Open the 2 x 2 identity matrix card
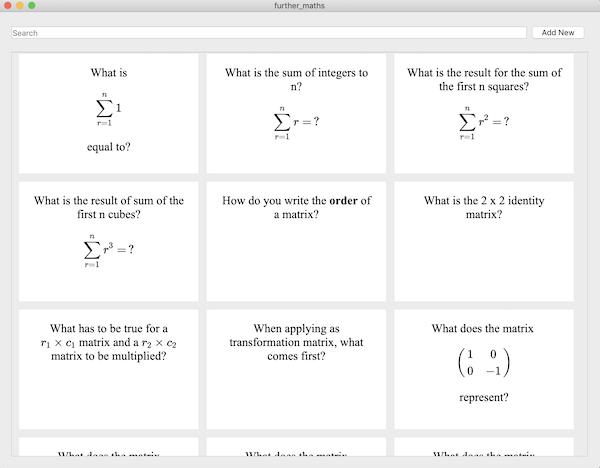This screenshot has height=468, width=600. click(484, 240)
